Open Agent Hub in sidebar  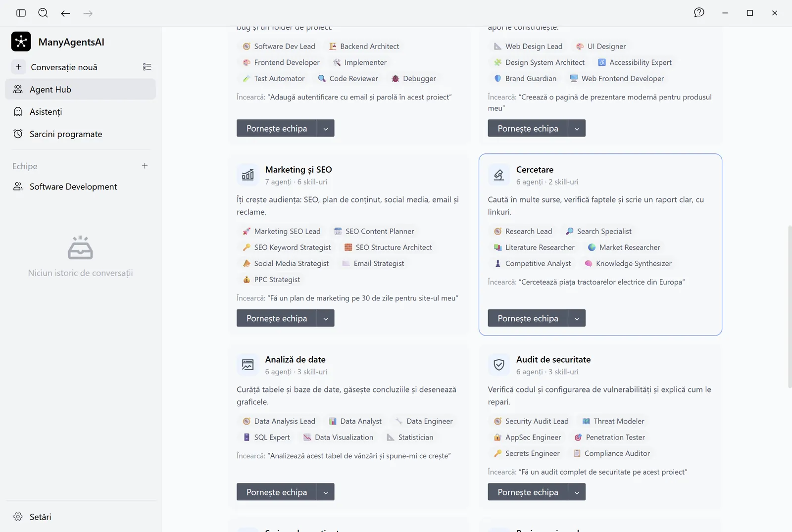(80, 89)
